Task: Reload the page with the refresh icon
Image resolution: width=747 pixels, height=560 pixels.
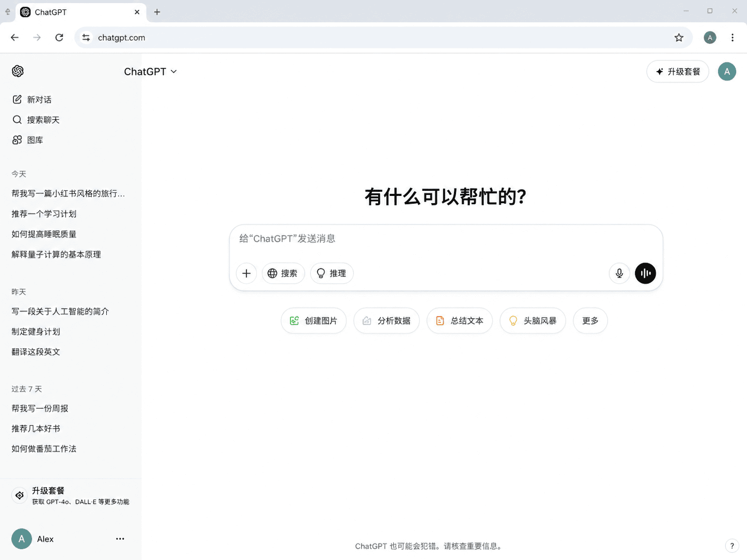Action: 59,38
